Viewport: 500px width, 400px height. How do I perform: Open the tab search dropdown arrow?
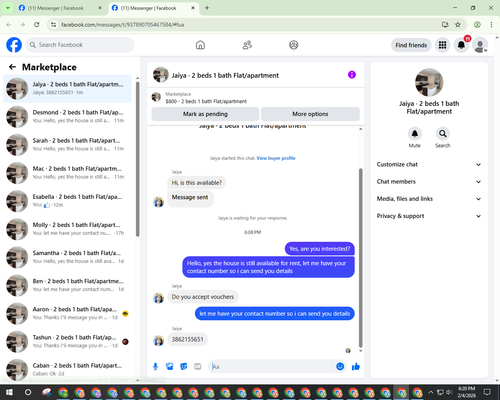point(8,8)
